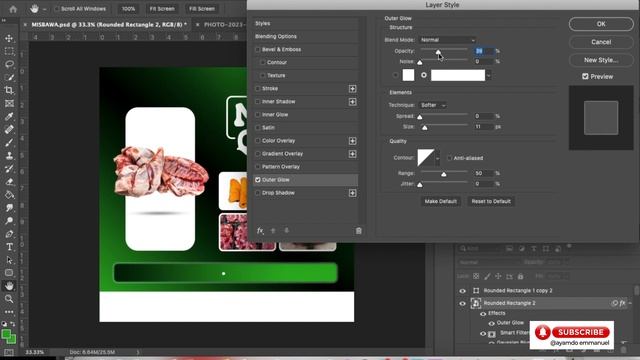
Task: Click the delete effect trash icon
Action: coord(358,231)
